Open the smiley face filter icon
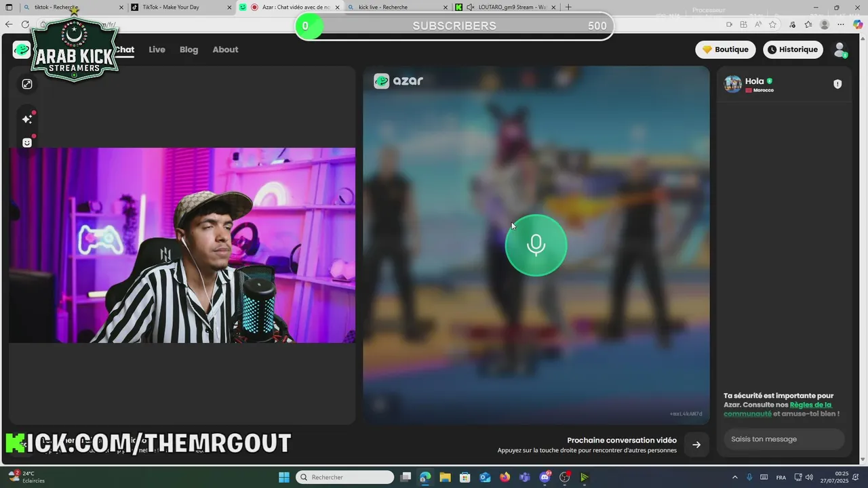 (x=27, y=142)
